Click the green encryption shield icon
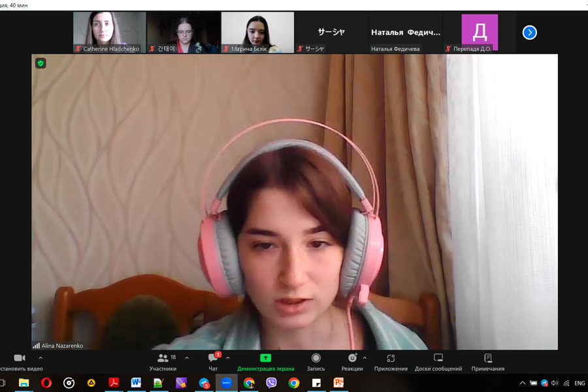Viewport: 588px width, 392px height. point(41,63)
